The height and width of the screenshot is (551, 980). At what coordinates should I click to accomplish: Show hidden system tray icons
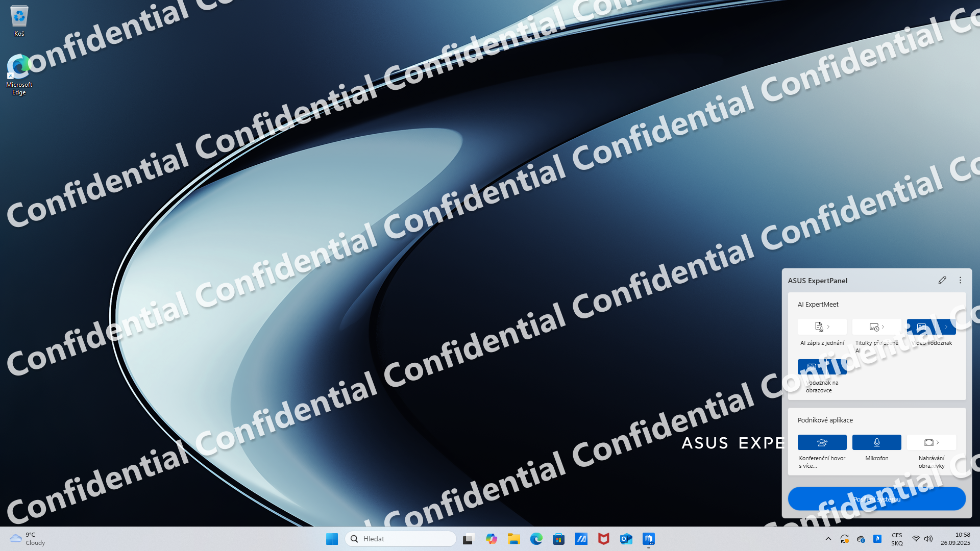pos(828,539)
